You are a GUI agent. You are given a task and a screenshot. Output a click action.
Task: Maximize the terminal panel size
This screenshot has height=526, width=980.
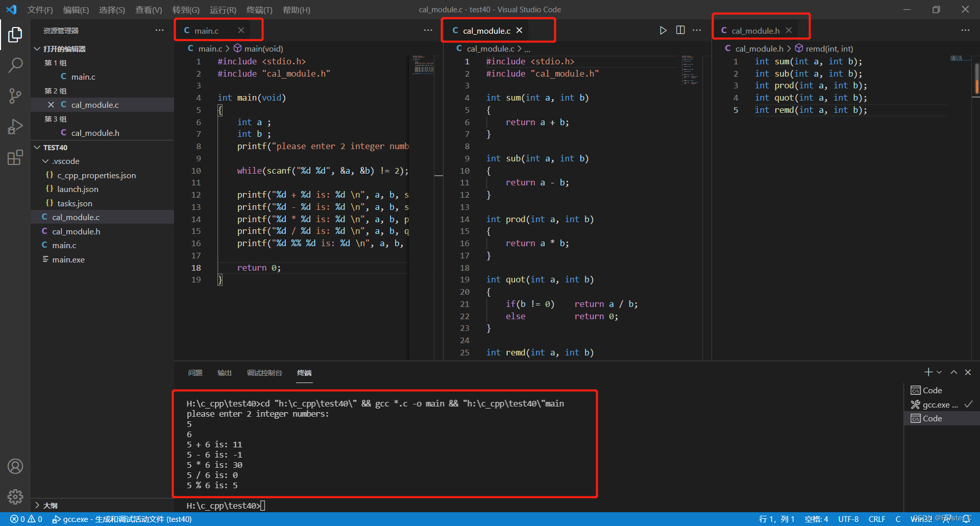[x=953, y=372]
